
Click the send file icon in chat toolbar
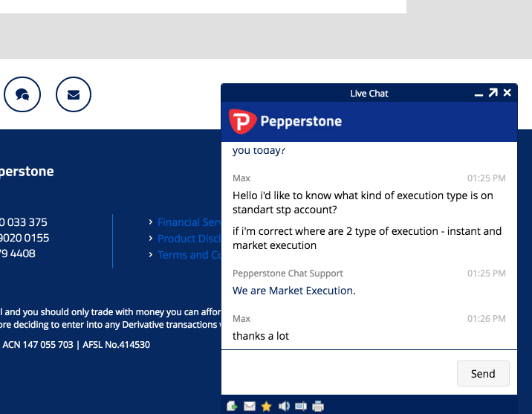232,406
